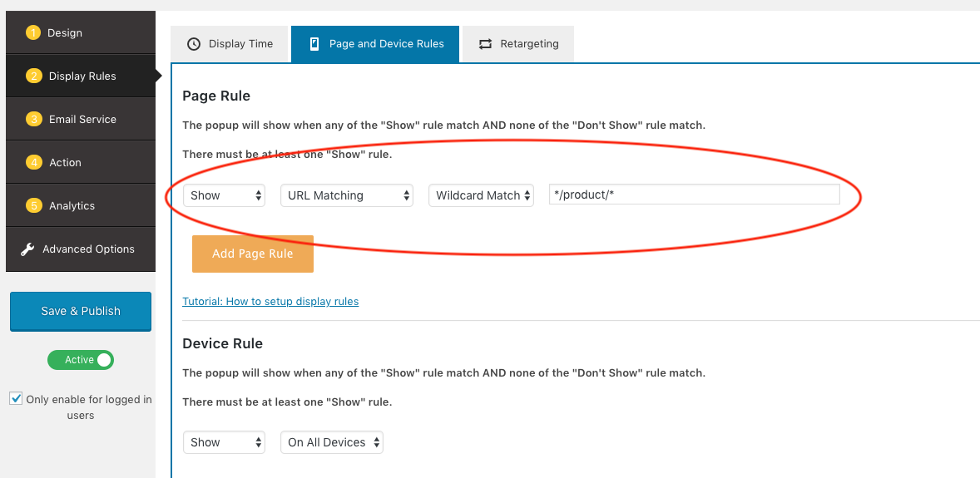Image resolution: width=980 pixels, height=478 pixels.
Task: Click the step 2 Display Rules badge
Action: [34, 76]
